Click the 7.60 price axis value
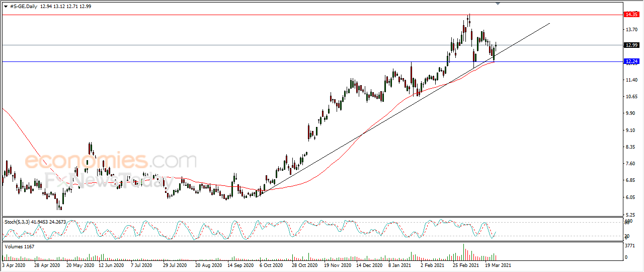The image size is (644, 272). (630, 164)
